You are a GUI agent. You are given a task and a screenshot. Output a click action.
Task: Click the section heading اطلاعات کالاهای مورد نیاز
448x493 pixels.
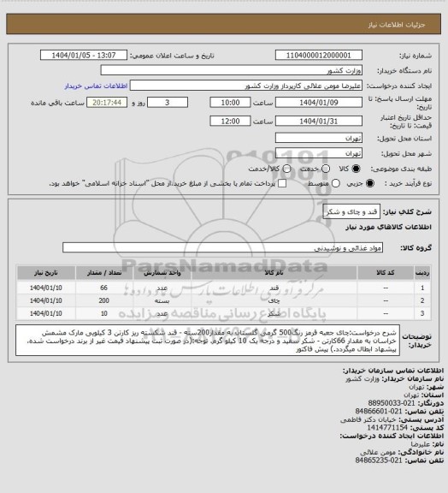pos(388,227)
